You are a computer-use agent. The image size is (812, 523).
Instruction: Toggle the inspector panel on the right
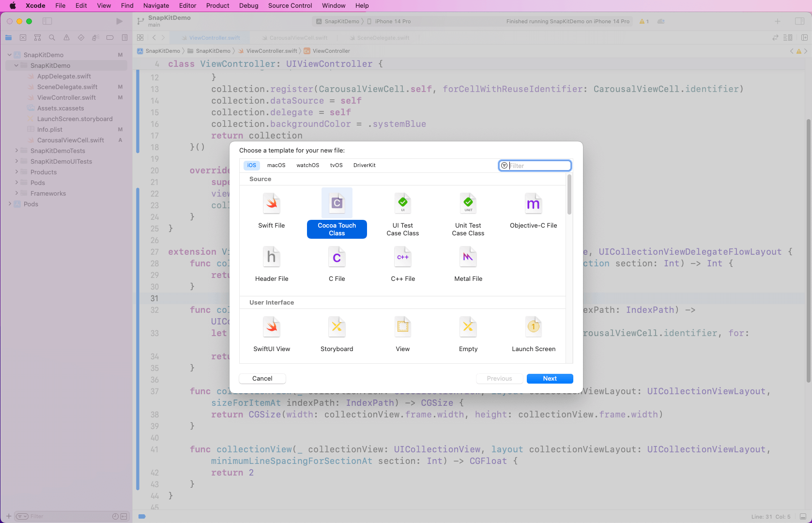pyautogui.click(x=799, y=21)
